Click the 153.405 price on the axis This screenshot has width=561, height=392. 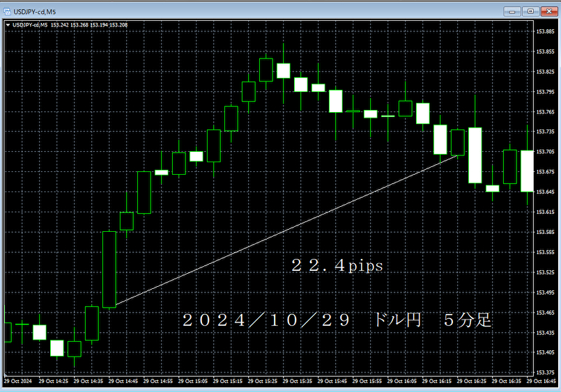pos(545,352)
